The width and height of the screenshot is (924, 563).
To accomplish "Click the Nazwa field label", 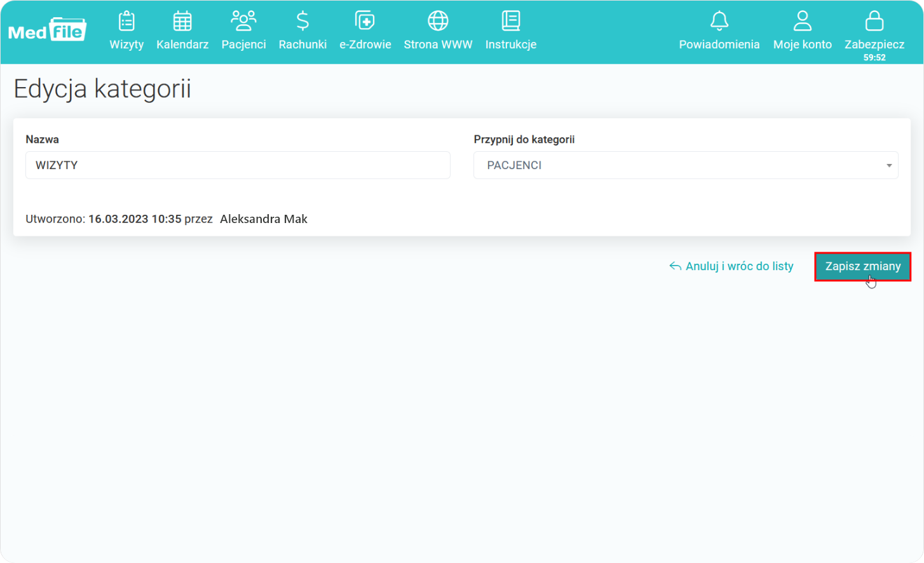I will click(x=42, y=139).
